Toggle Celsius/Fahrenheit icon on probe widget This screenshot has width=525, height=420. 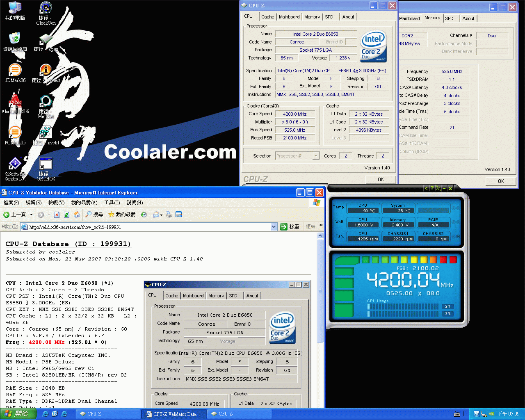(438, 188)
